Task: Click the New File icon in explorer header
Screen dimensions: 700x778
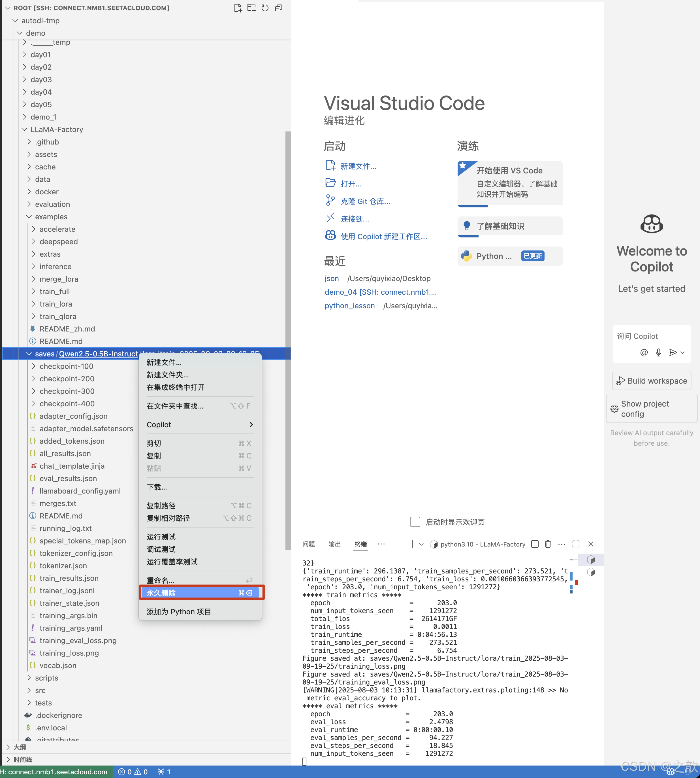Action: 238,8
